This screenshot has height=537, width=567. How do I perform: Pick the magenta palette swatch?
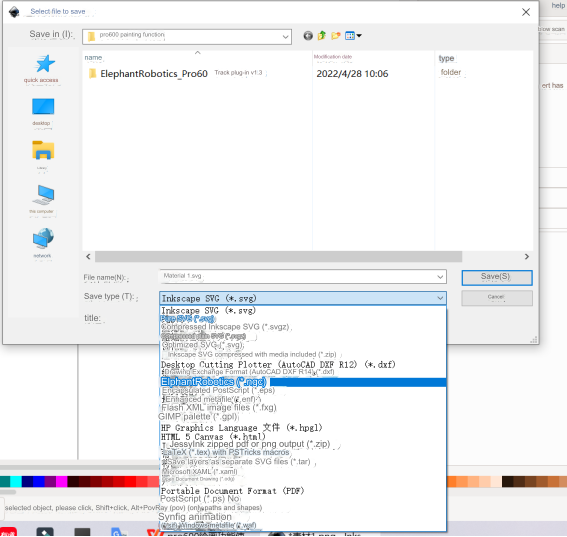pyautogui.click(x=61, y=482)
